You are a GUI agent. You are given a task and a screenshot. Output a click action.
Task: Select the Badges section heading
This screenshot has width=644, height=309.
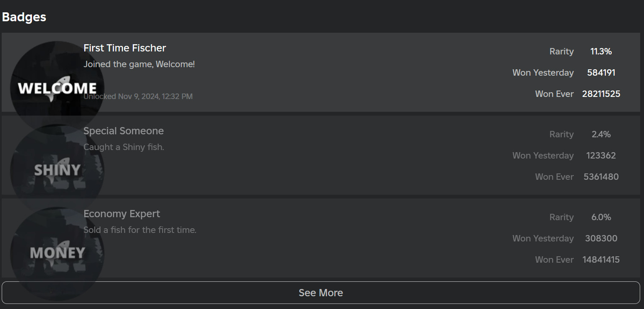24,17
